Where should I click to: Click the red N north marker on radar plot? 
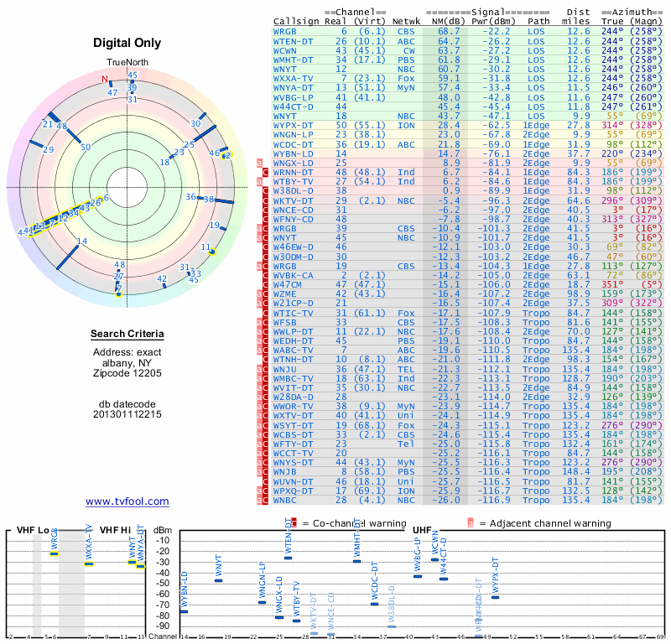click(106, 80)
